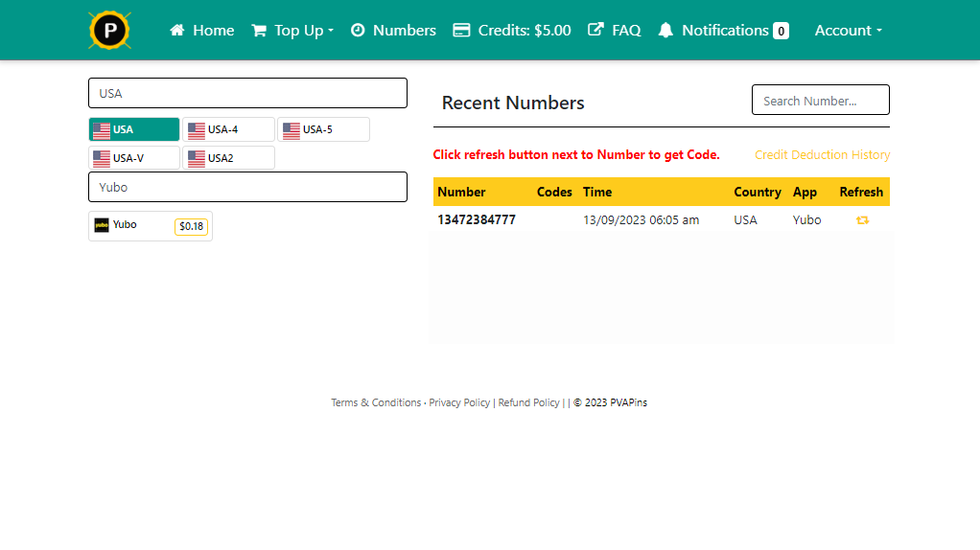Click the © 2023 PVAPins footer text
The height and width of the screenshot is (550, 980).
610,402
